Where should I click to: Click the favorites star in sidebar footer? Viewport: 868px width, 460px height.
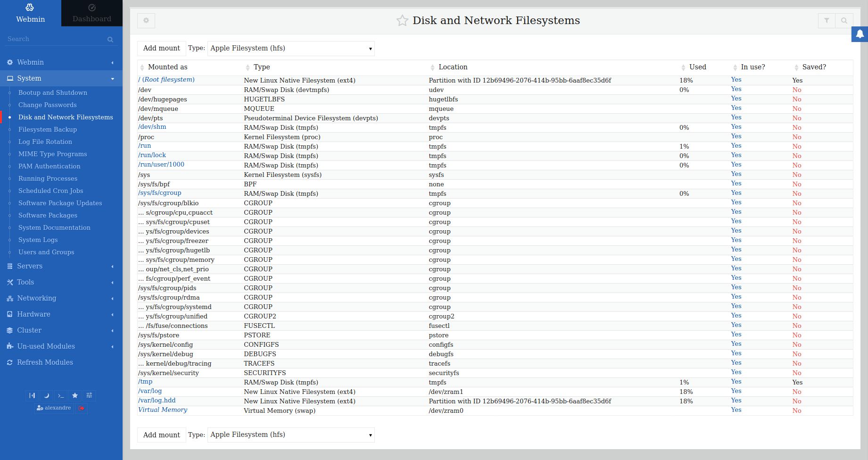pyautogui.click(x=75, y=395)
